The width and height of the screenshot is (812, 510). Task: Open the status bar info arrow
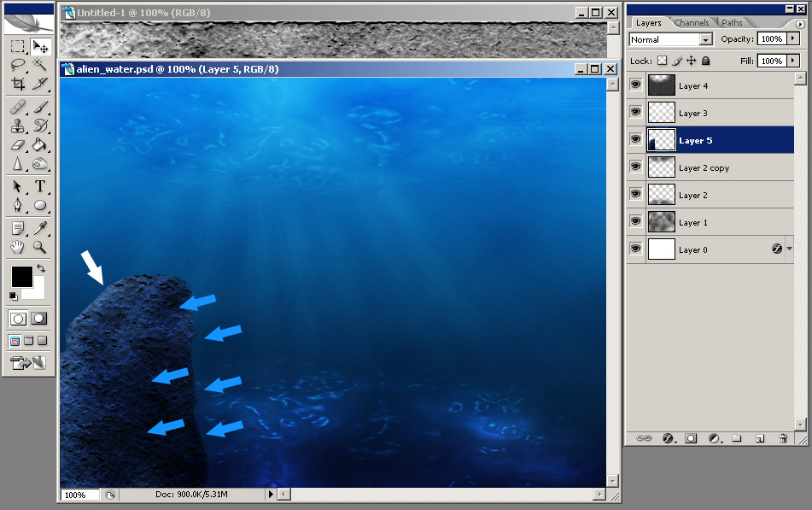271,495
